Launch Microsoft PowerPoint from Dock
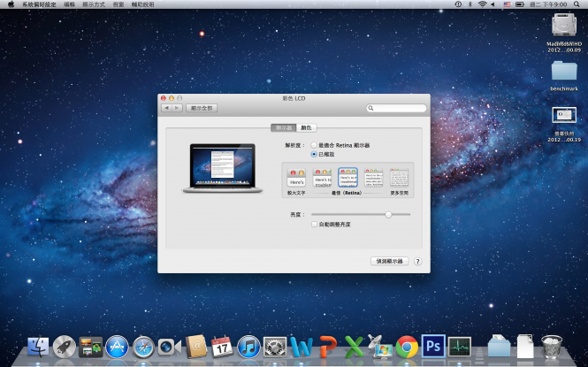Image resolution: width=588 pixels, height=367 pixels. 327,347
